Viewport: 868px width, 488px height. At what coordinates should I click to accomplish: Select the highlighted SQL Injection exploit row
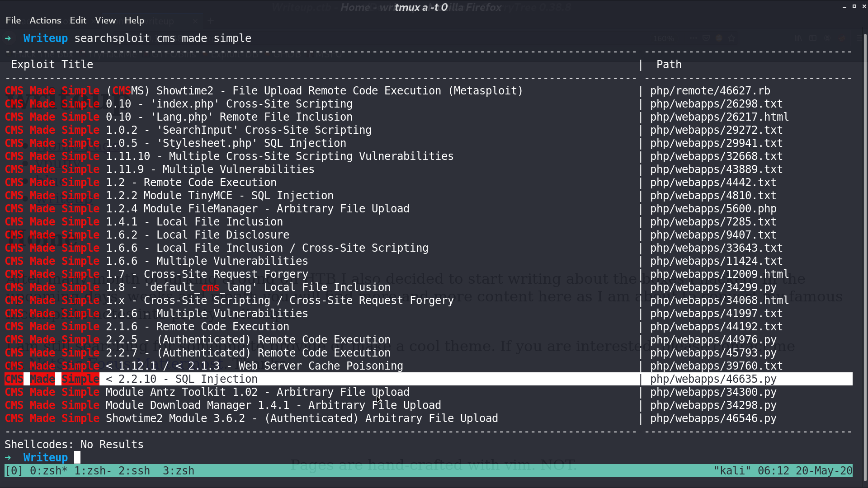pos(429,379)
